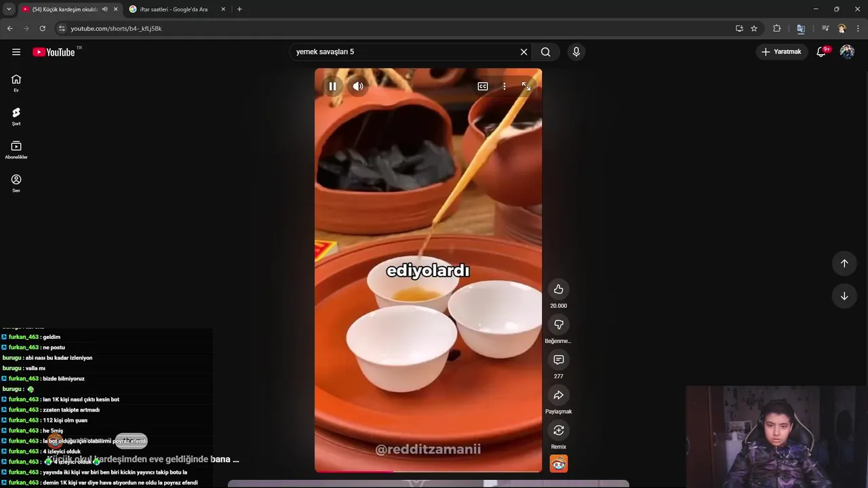Click chat message 'bizde bilmiyoruz'
The height and width of the screenshot is (488, 868).
63,378
